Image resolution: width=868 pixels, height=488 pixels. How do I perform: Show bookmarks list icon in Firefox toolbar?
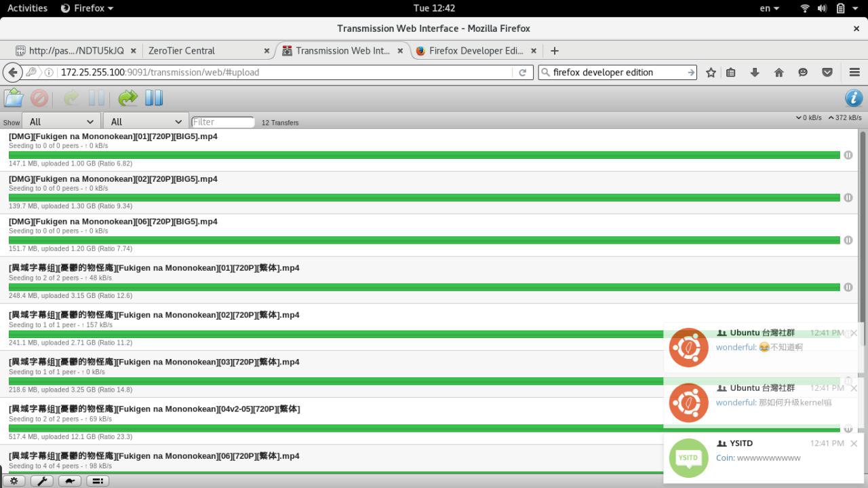[731, 72]
